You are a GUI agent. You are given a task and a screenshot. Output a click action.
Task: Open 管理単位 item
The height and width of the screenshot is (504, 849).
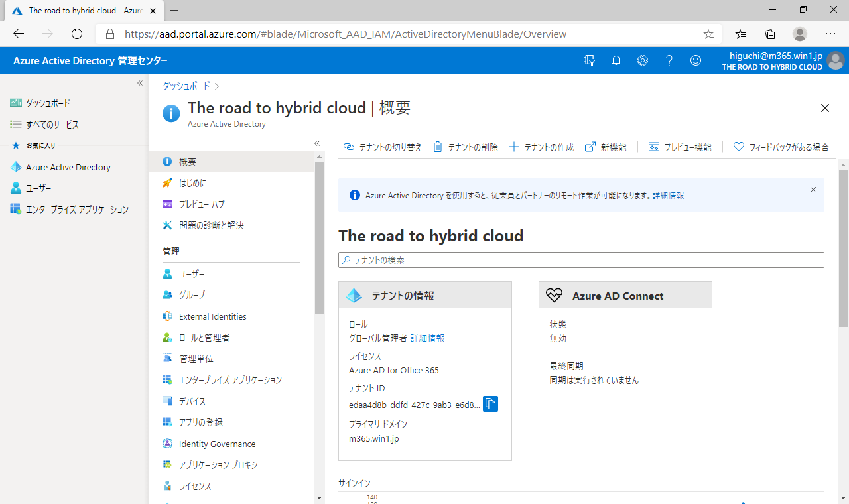(x=231, y=359)
